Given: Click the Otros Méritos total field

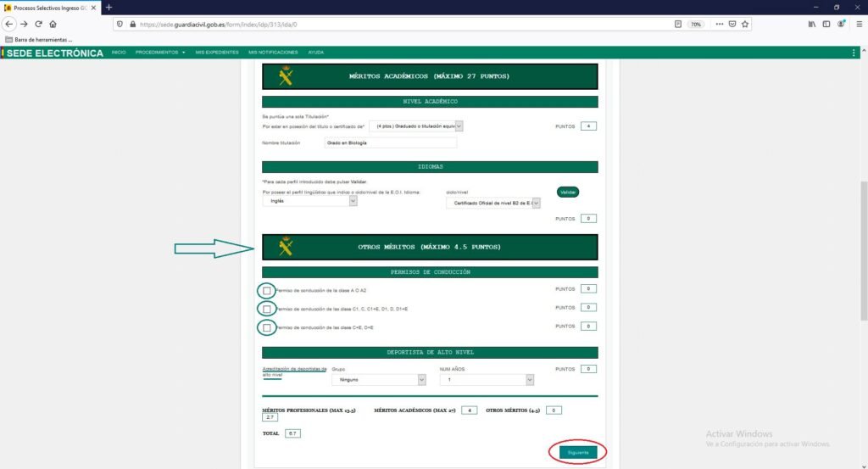Looking at the screenshot, I should click(x=554, y=410).
